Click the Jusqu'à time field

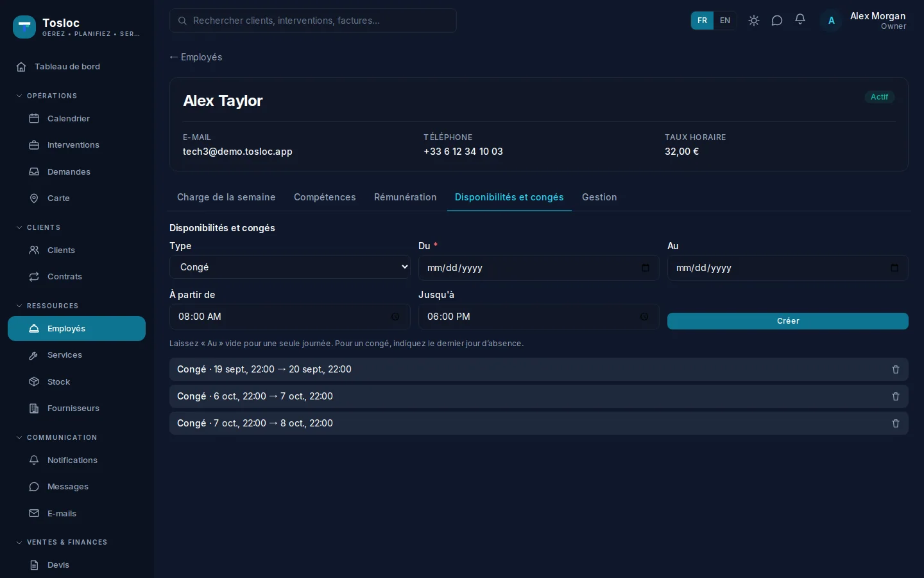click(539, 317)
